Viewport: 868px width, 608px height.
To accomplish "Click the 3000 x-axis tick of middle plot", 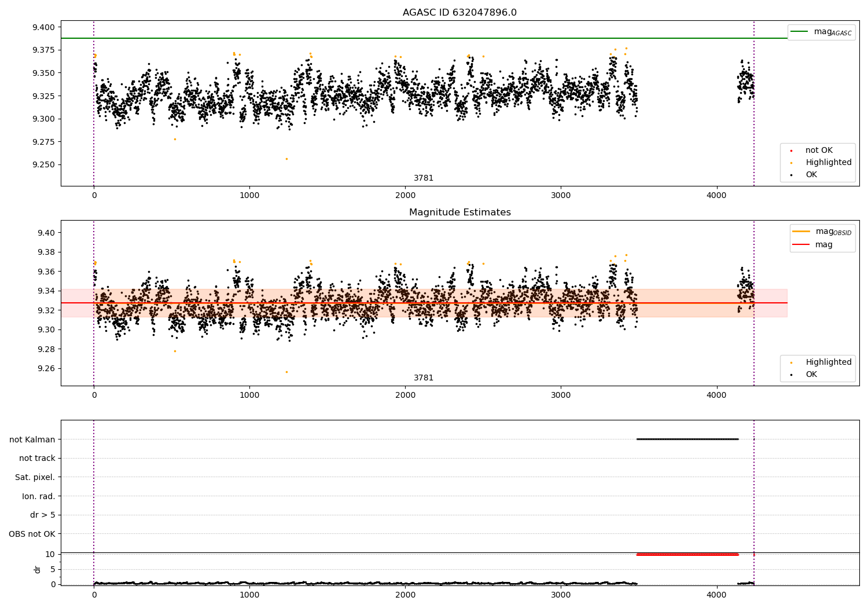I will [561, 395].
